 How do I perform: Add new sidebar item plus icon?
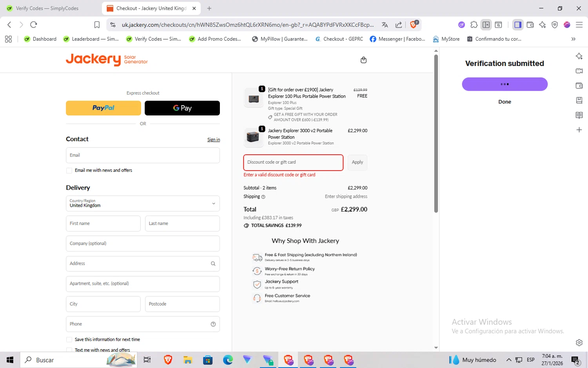pos(579,130)
